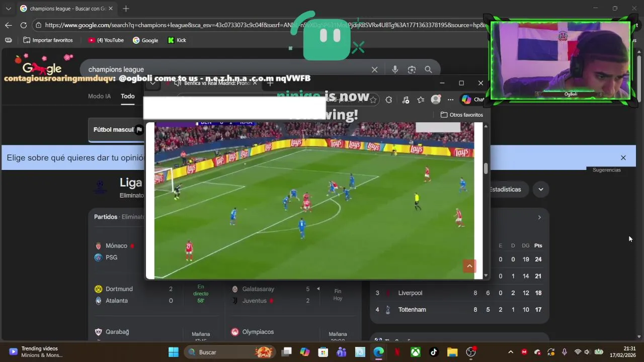Screen dimensions: 644x362
Task: Close the champions league Chrome tab
Action: click(x=111, y=9)
